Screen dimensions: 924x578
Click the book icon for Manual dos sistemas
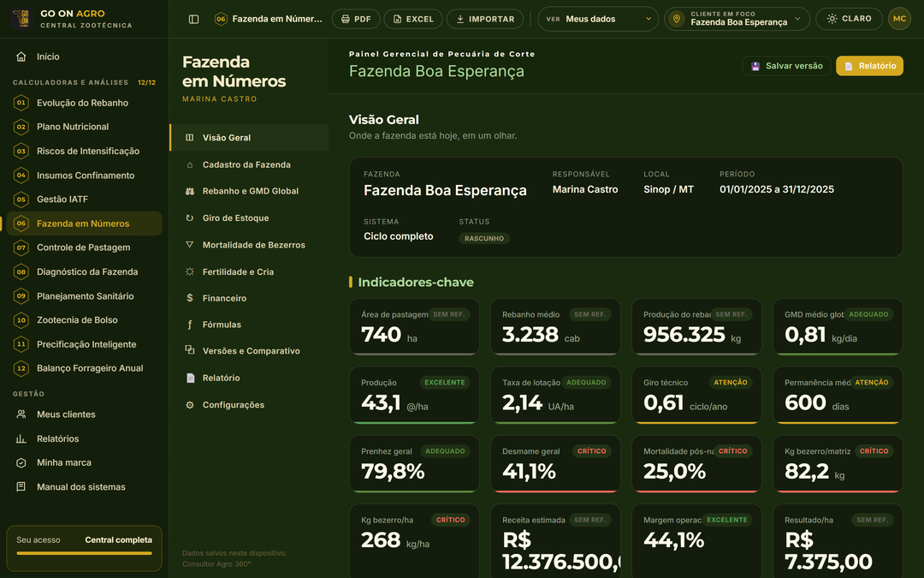tap(21, 487)
